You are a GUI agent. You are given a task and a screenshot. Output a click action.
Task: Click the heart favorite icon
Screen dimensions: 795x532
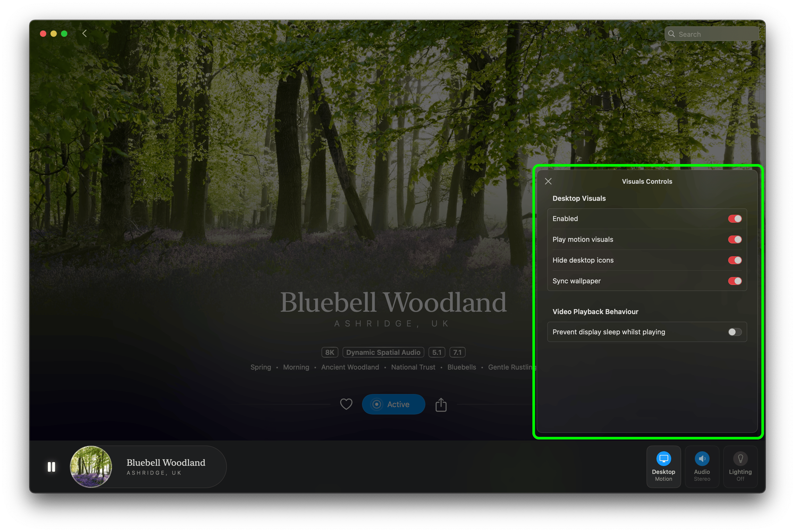(346, 404)
